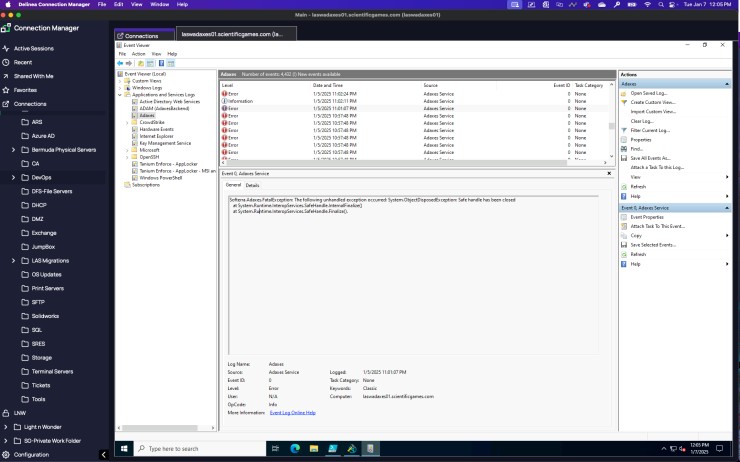Select OpenSSH log folder
The width and height of the screenshot is (740, 462).
coord(149,157)
